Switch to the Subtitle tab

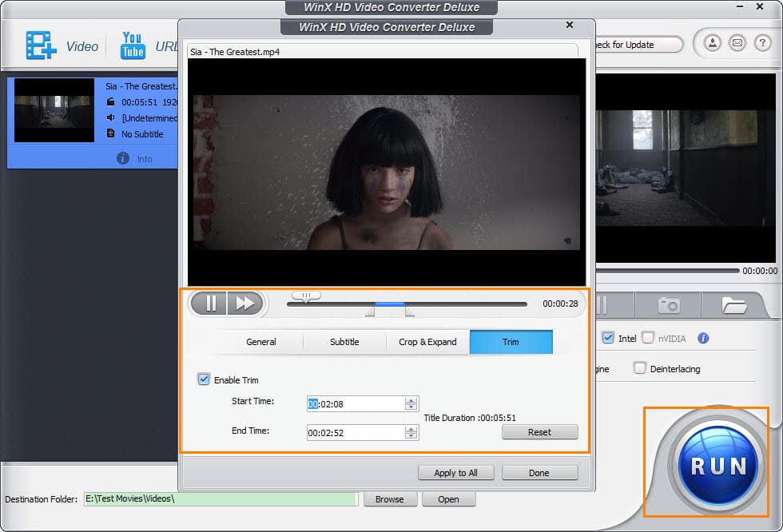344,342
